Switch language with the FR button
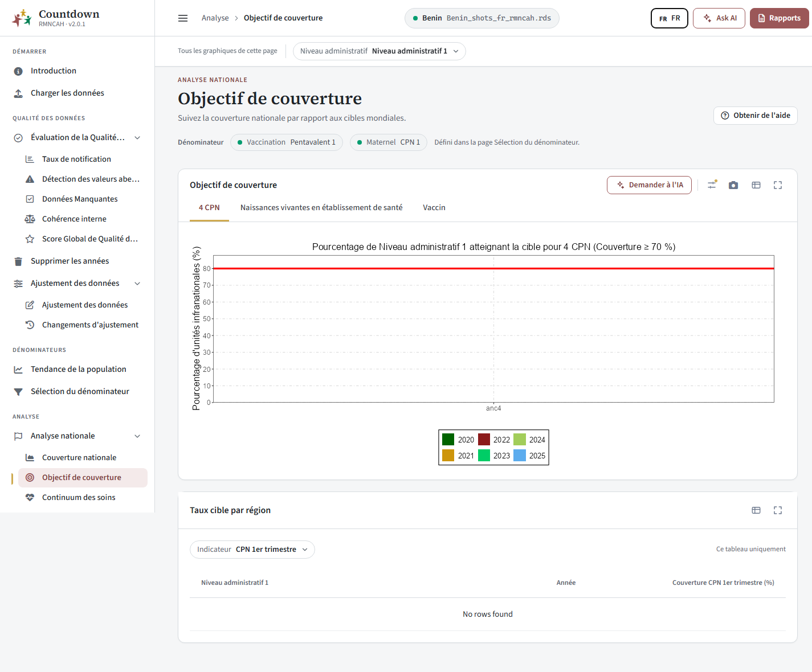The height and width of the screenshot is (672, 812). click(670, 18)
